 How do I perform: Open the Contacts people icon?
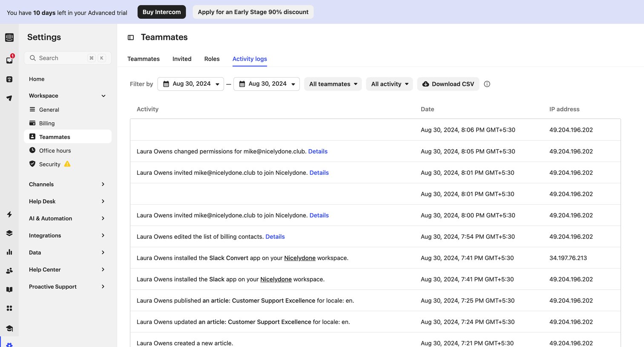pyautogui.click(x=9, y=271)
